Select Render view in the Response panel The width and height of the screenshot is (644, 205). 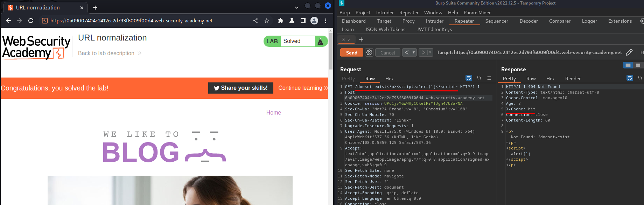[x=573, y=79]
